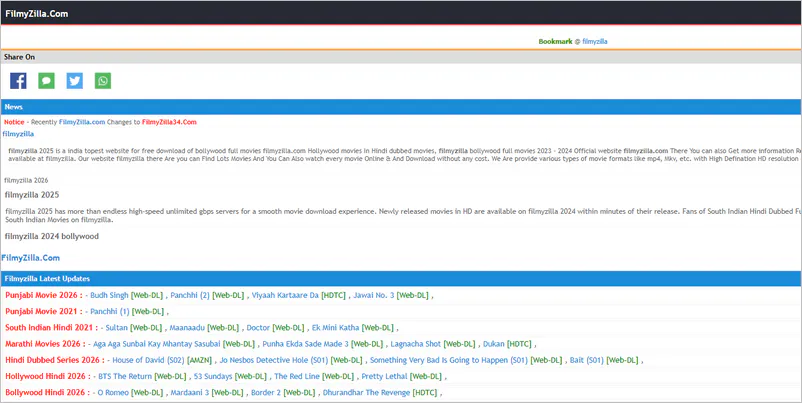Screen dimensions: 802x403
Task: Click South Indian Hindi 2021 category label
Action: tap(52, 328)
